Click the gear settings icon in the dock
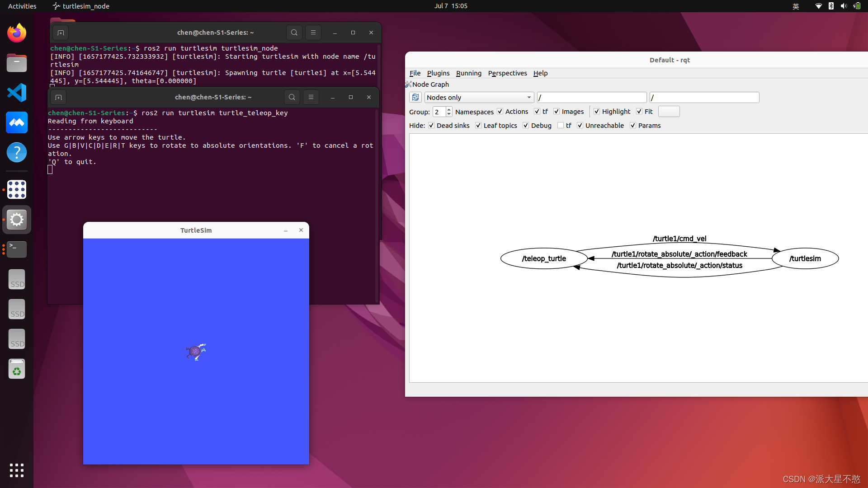The height and width of the screenshot is (488, 868). [x=16, y=220]
